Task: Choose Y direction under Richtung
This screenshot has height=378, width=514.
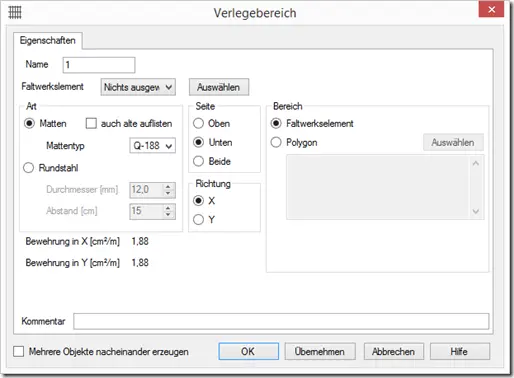Action: click(198, 220)
